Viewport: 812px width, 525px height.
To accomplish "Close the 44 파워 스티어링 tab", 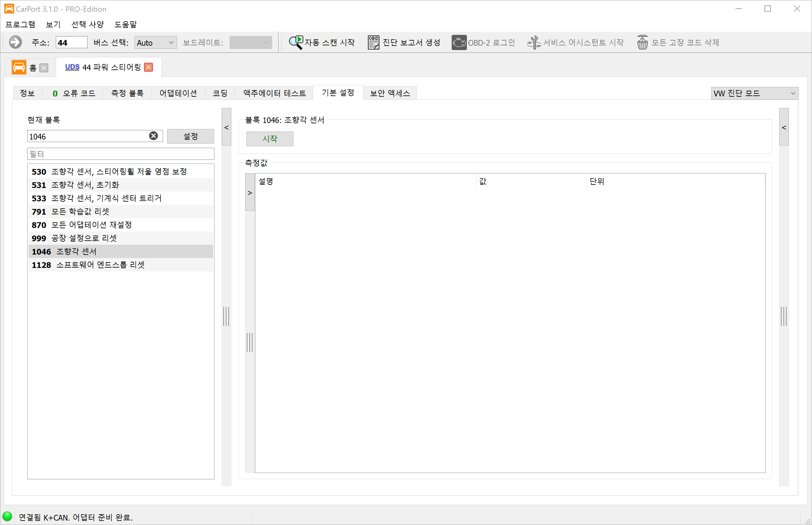I will (148, 67).
